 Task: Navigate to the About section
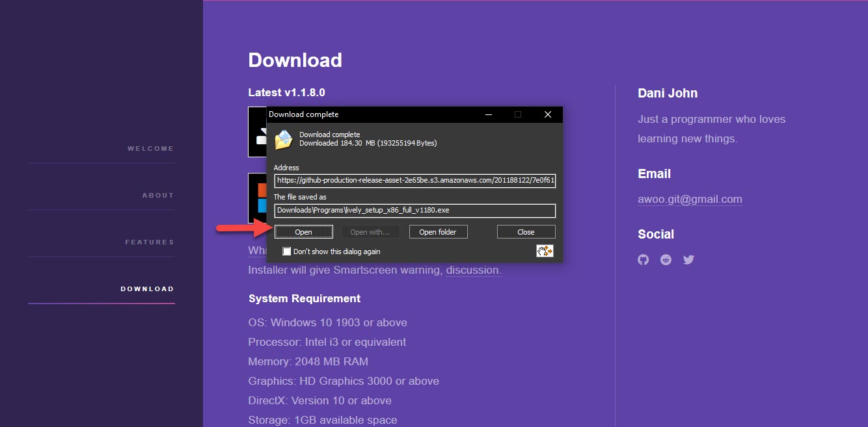(158, 196)
